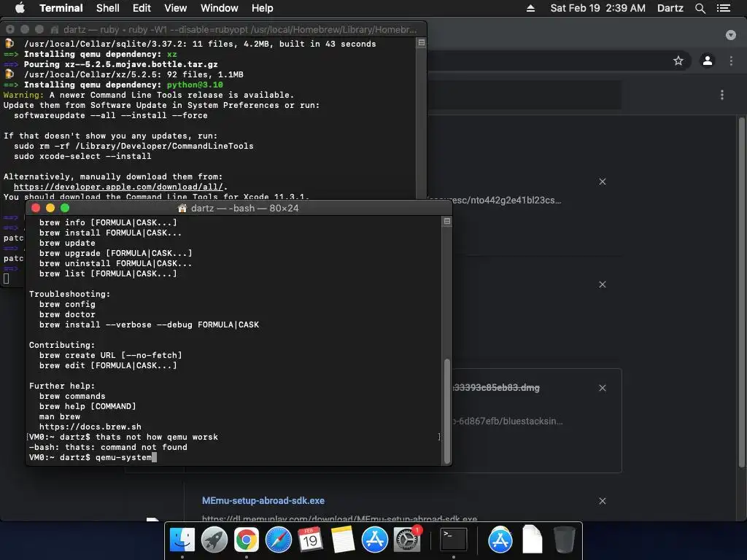Click the home icon in ruby terminal title
This screenshot has width=747, height=560.
click(x=54, y=29)
